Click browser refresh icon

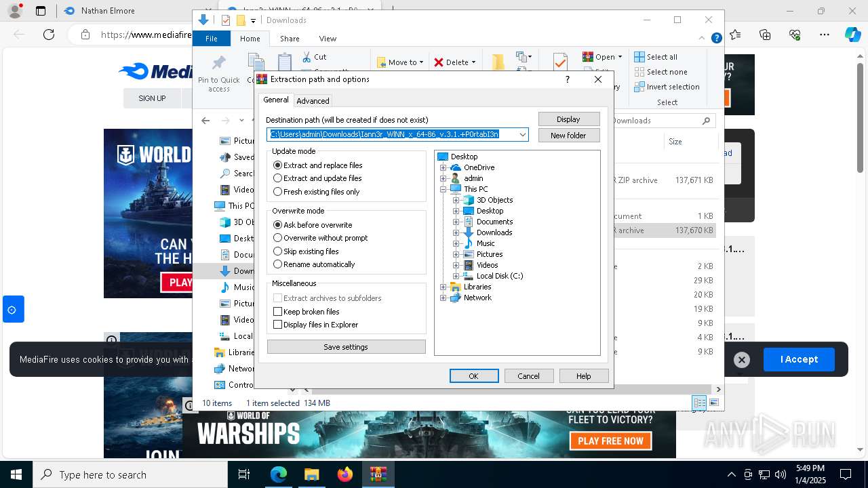point(49,35)
